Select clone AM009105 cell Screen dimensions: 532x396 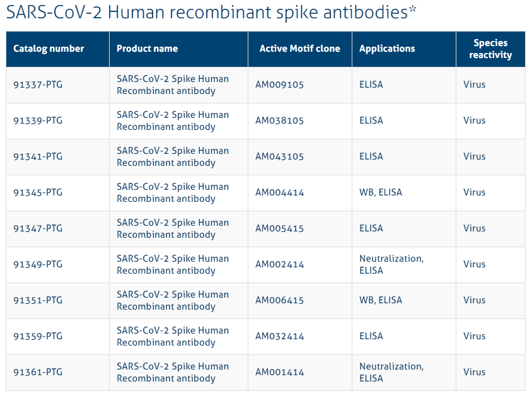(x=280, y=84)
